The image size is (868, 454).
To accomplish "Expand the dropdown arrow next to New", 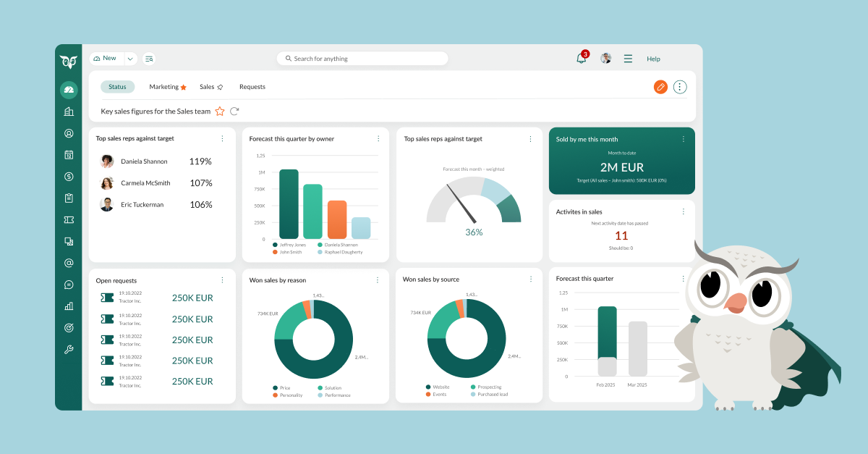I will click(129, 58).
